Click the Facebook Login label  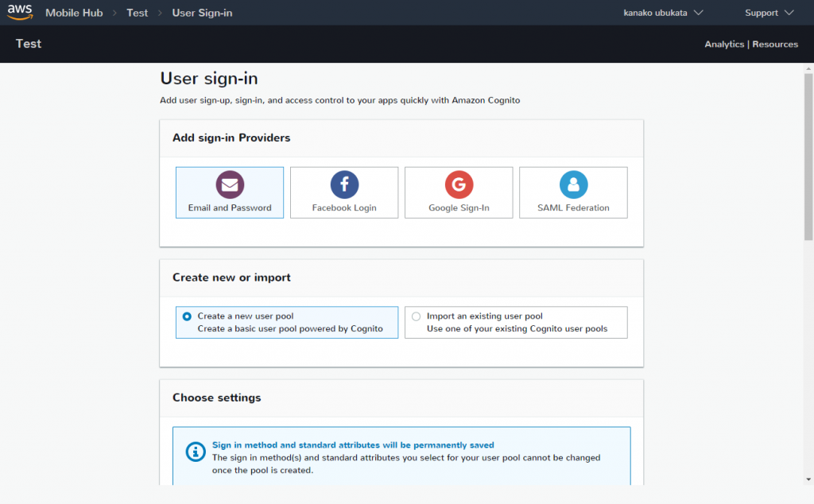point(344,207)
